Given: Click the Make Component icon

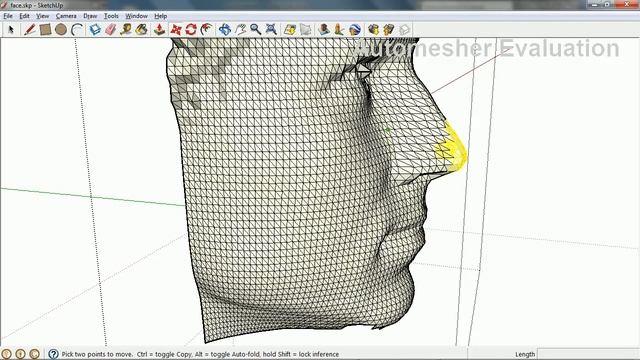Looking at the screenshot, I should tap(95, 29).
